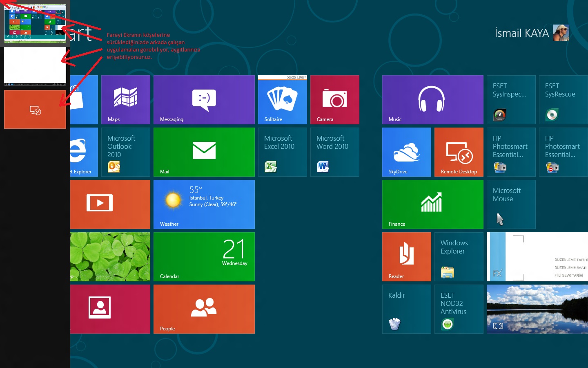This screenshot has height=368, width=588.
Task: Open the Internet Explorer tile
Action: tap(84, 152)
